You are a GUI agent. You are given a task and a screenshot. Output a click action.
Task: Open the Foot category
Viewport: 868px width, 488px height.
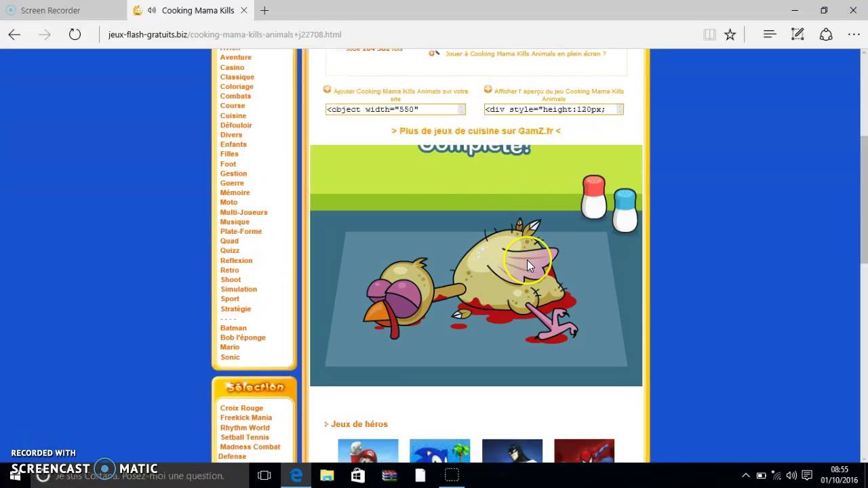(x=228, y=163)
